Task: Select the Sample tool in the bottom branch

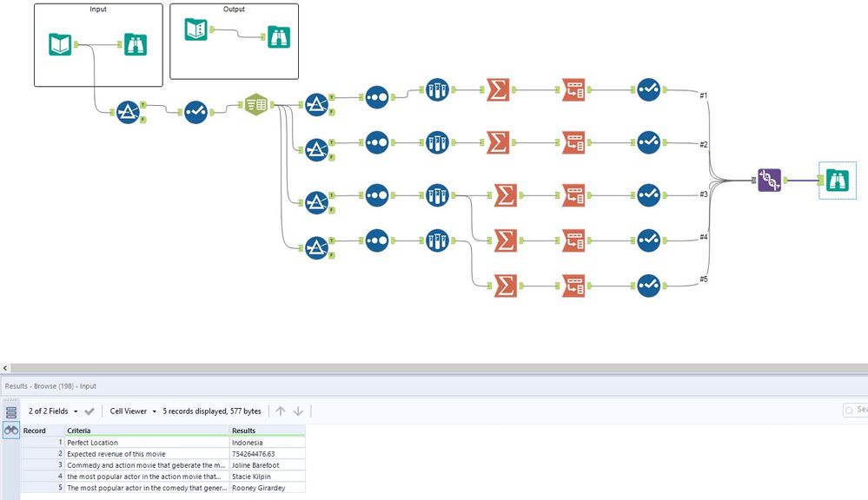Action: (x=437, y=240)
